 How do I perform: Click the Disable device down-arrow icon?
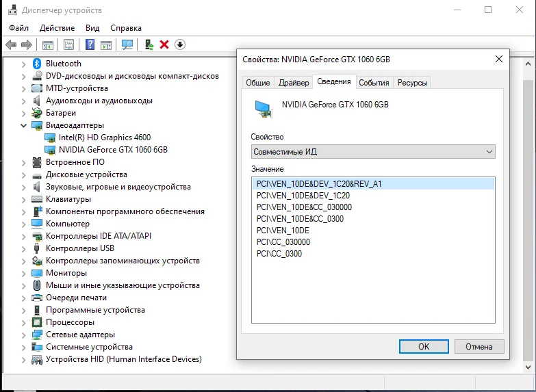pos(180,44)
